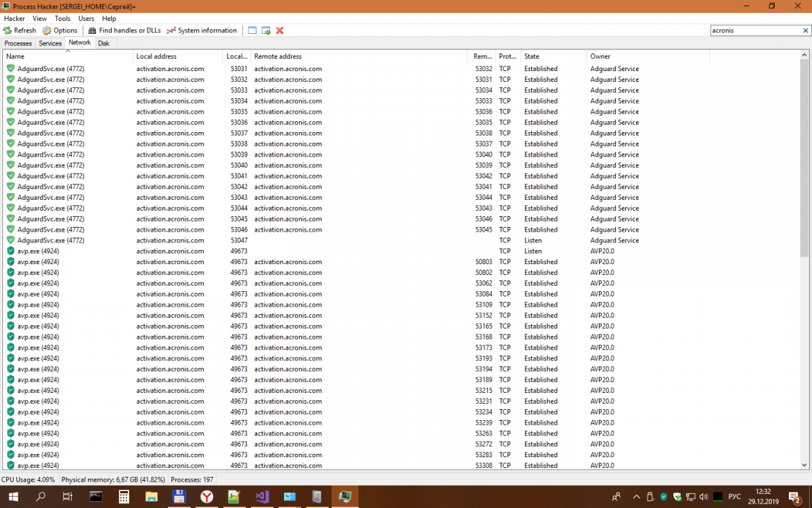Open Visual Studio from taskbar
Viewport: 812px width, 508px height.
[x=262, y=497]
